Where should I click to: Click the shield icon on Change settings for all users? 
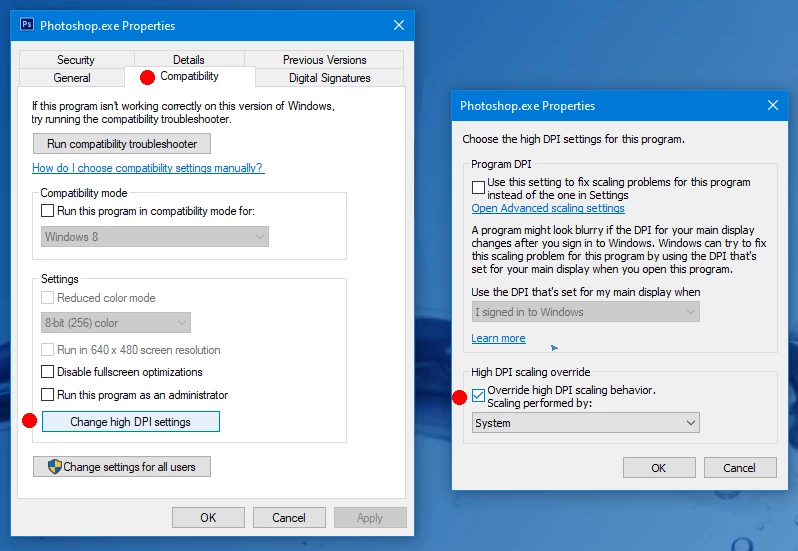(54, 467)
